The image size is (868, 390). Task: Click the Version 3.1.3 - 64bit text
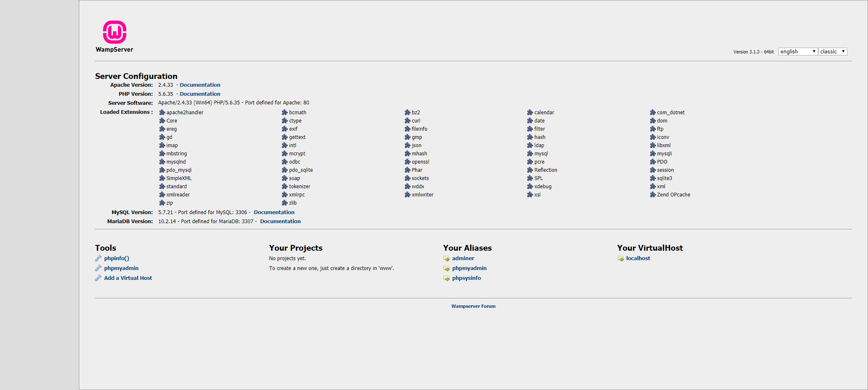[753, 52]
